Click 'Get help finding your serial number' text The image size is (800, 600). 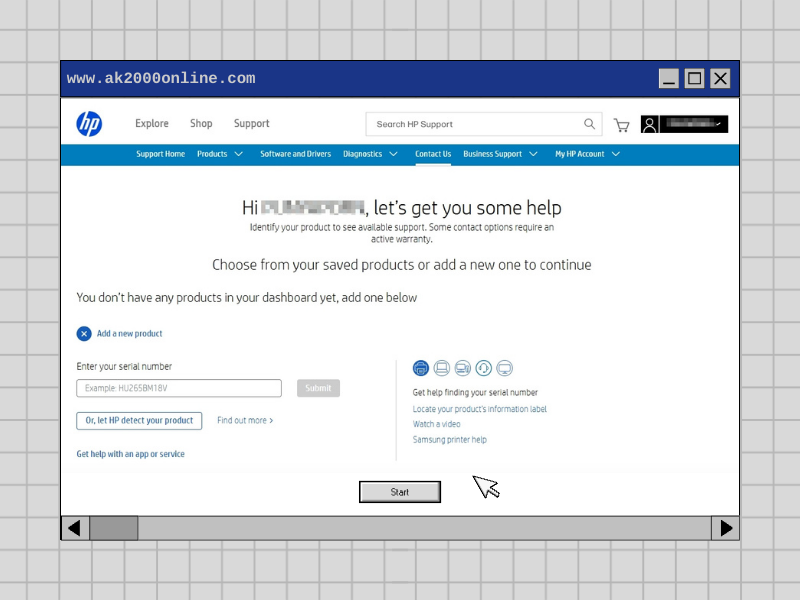[476, 392]
